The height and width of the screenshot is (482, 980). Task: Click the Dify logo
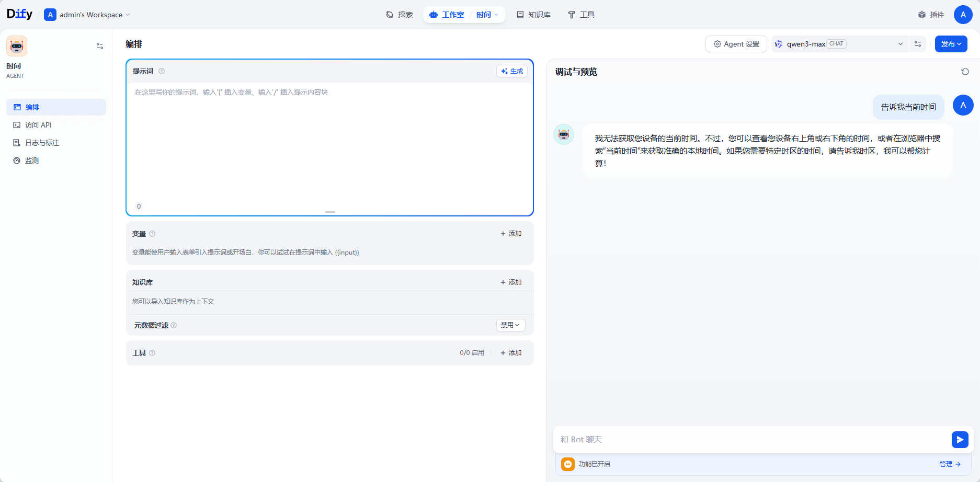19,14
